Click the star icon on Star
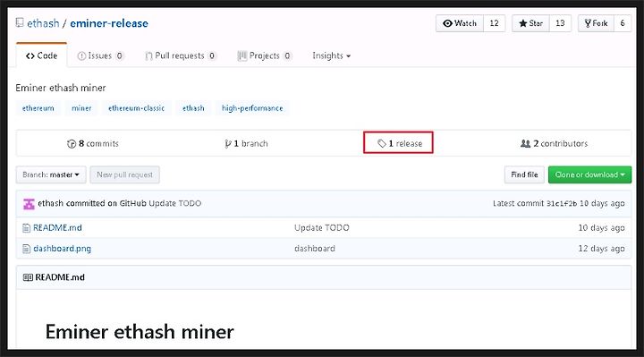Image resolution: width=644 pixels, height=357 pixels. (523, 23)
